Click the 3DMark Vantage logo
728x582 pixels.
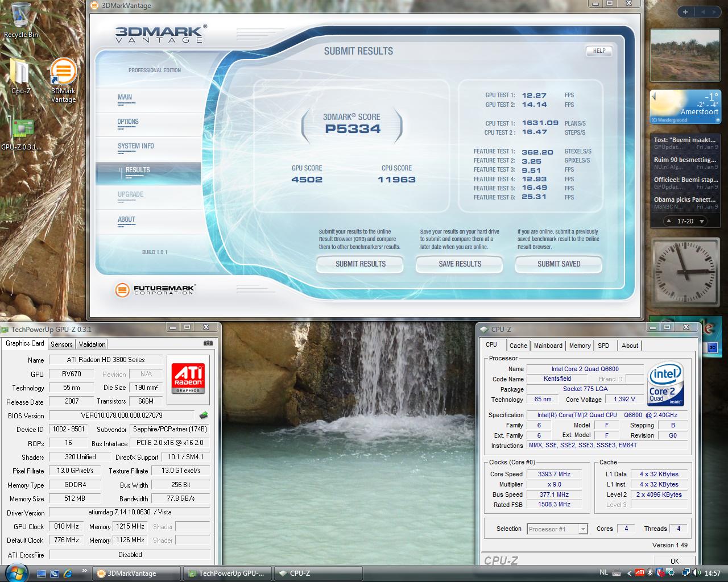pyautogui.click(x=161, y=34)
